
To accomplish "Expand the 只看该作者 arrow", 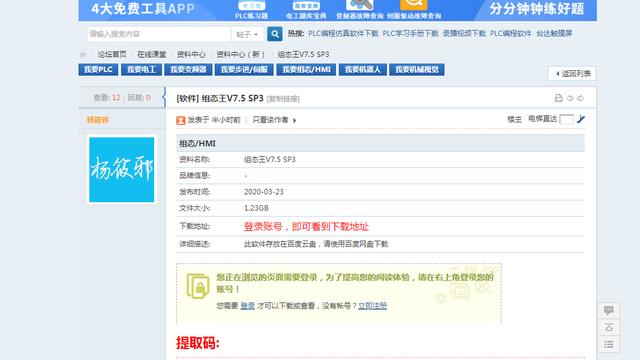I will point(294,120).
